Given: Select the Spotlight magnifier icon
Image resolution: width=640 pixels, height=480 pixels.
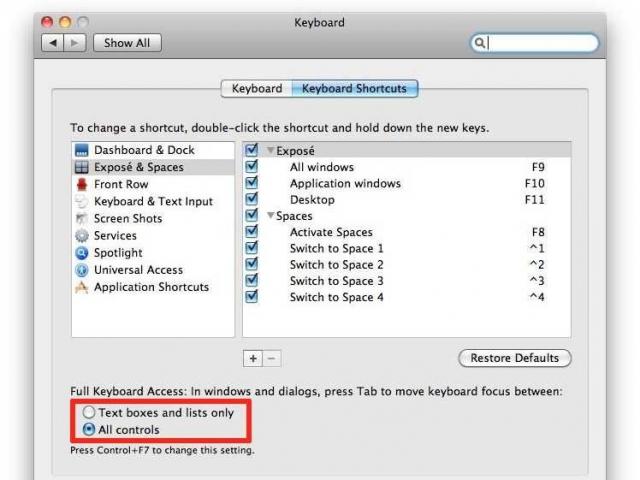Looking at the screenshot, I should click(x=82, y=253).
